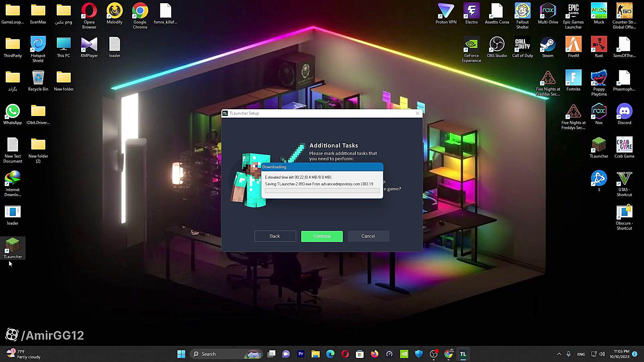
Task: Select the WhatsApp desktop shortcut
Action: (x=12, y=114)
